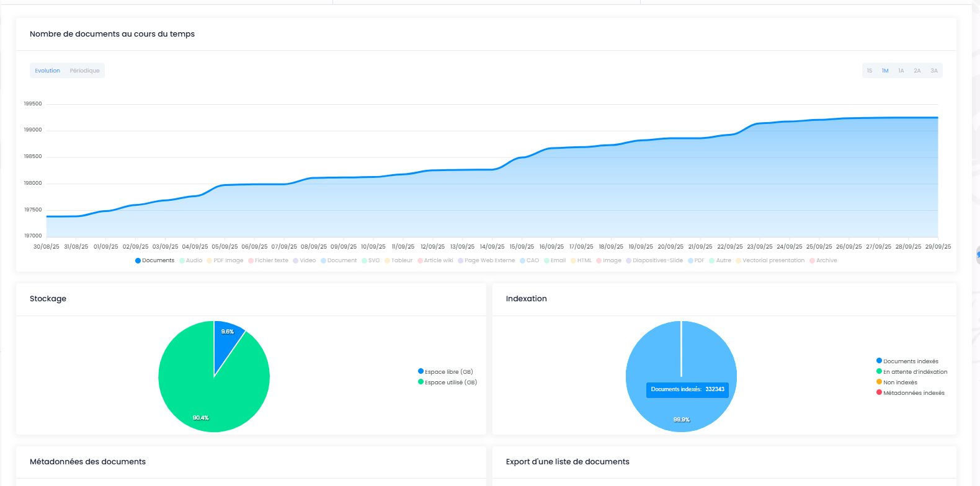Screen dimensions: 980x486
Task: Choose the 1A time range
Action: tap(901, 71)
